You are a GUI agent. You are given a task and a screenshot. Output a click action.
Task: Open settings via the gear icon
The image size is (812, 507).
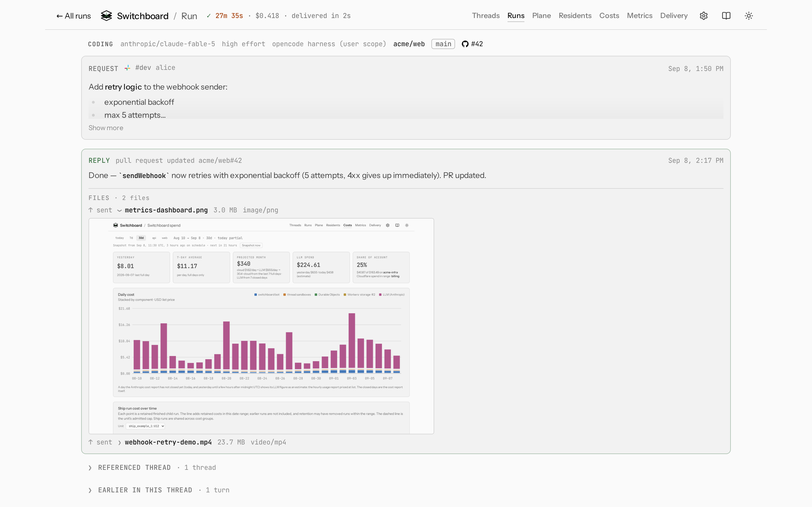[704, 16]
